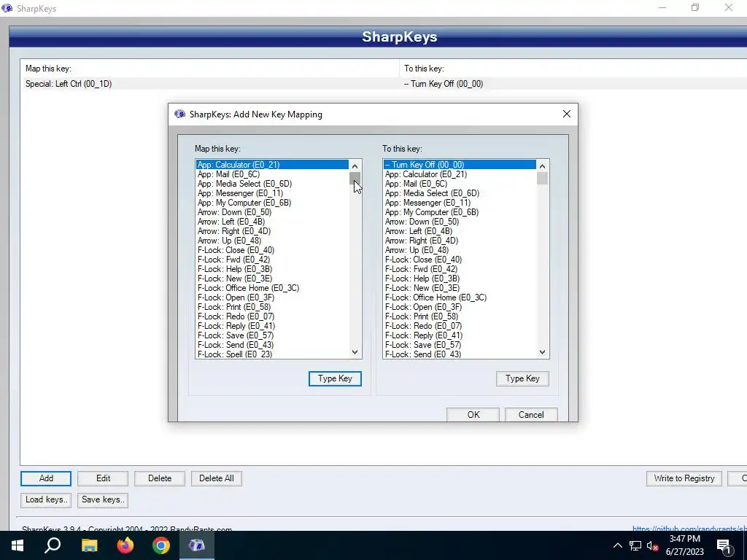Select Special: Left Ctrl mapping row
747x560 pixels.
(x=384, y=84)
